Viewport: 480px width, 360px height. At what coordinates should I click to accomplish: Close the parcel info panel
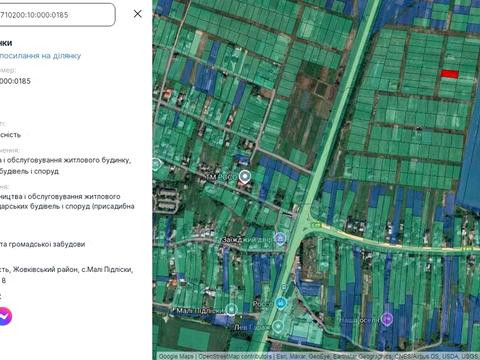(137, 14)
